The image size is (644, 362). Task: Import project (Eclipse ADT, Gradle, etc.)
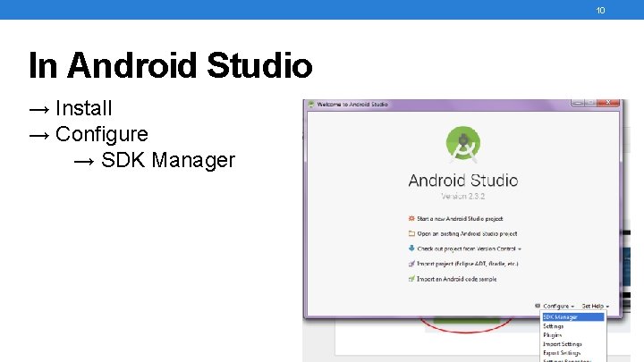pyautogui.click(x=468, y=264)
